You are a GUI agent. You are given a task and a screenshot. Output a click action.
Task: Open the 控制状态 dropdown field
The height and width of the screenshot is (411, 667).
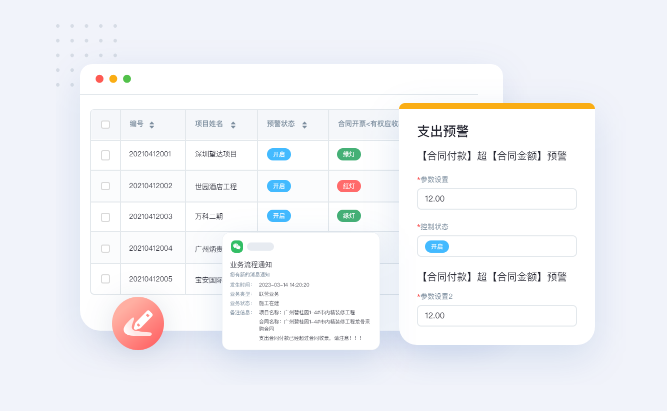pos(496,246)
